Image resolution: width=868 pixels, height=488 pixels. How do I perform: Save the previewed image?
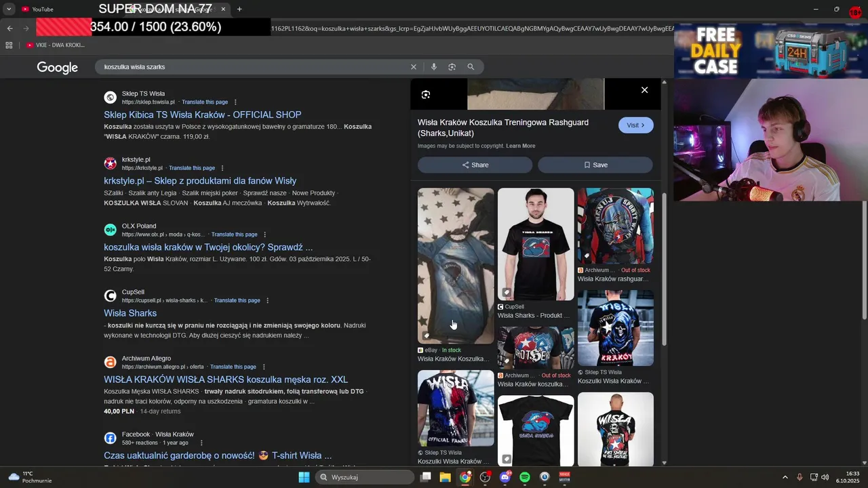tap(595, 165)
